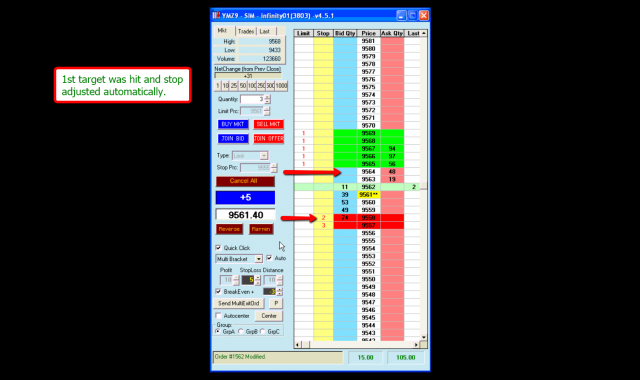Click the BUY MKT button
This screenshot has height=380, width=640.
(233, 124)
